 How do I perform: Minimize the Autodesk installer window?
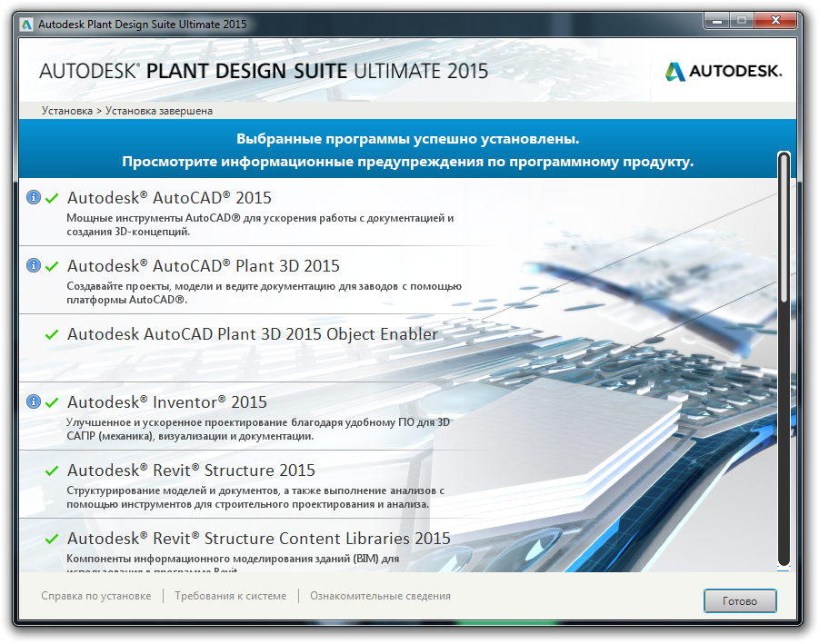pyautogui.click(x=716, y=21)
